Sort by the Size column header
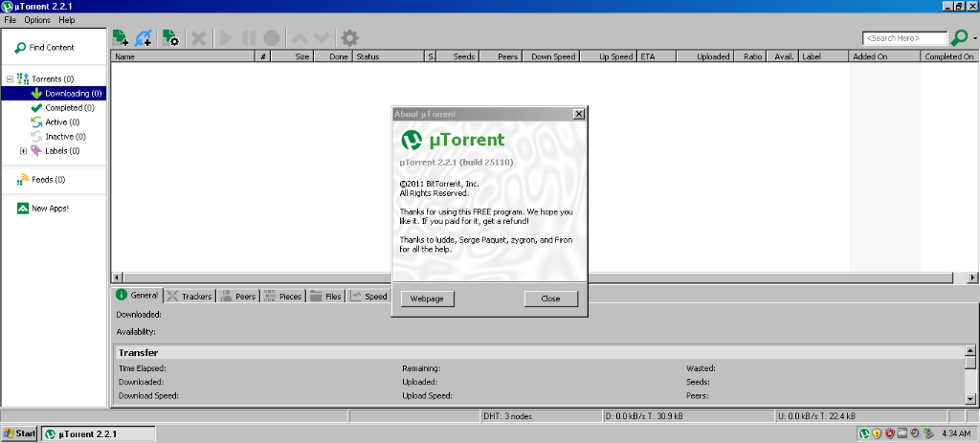Screen dimensions: 980x443 coord(291,56)
